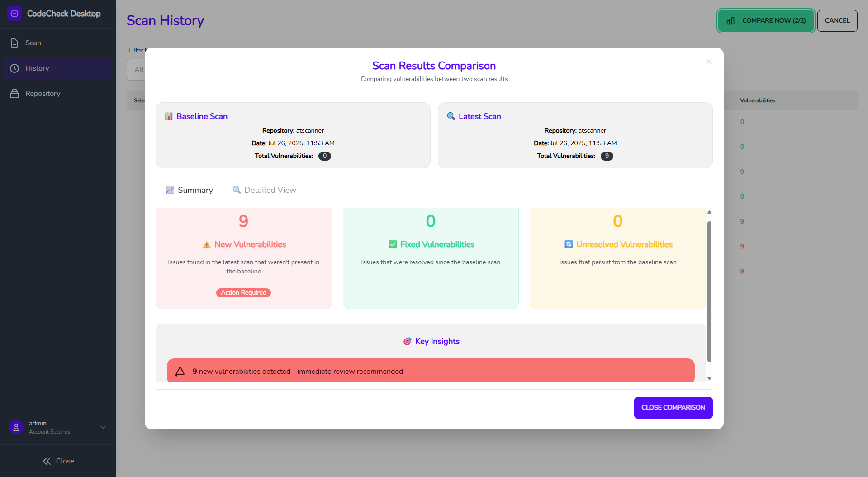The height and width of the screenshot is (477, 868).
Task: Expand the admin account settings chevron
Action: pos(103,427)
